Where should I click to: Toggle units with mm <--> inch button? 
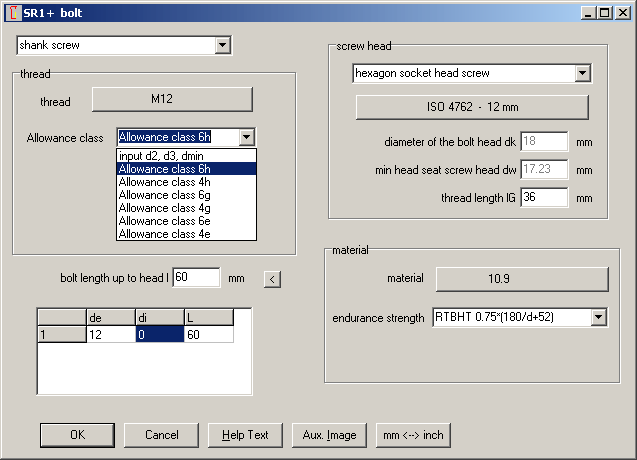click(413, 435)
